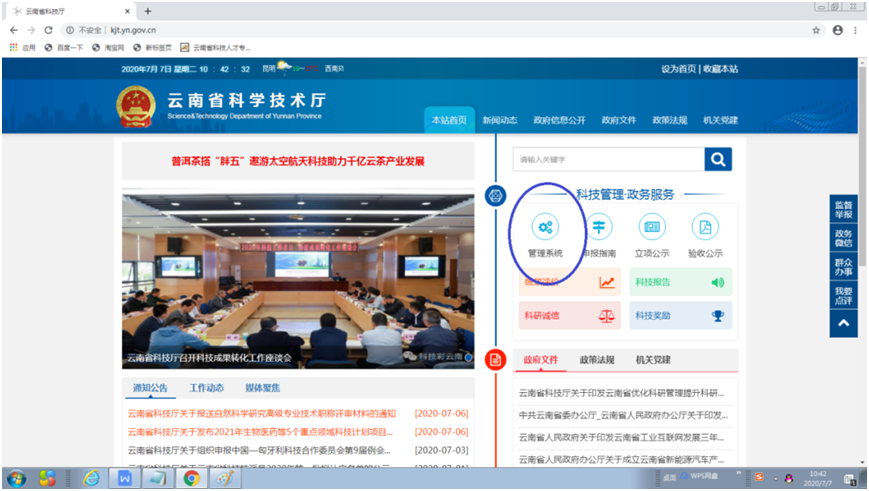
Task: Open 中共云南省委办公厅 document link
Action: [x=623, y=415]
